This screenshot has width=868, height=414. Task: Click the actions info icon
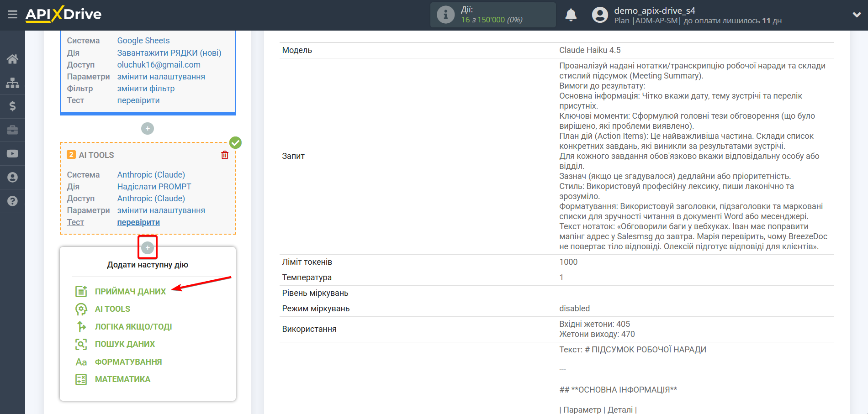click(445, 15)
